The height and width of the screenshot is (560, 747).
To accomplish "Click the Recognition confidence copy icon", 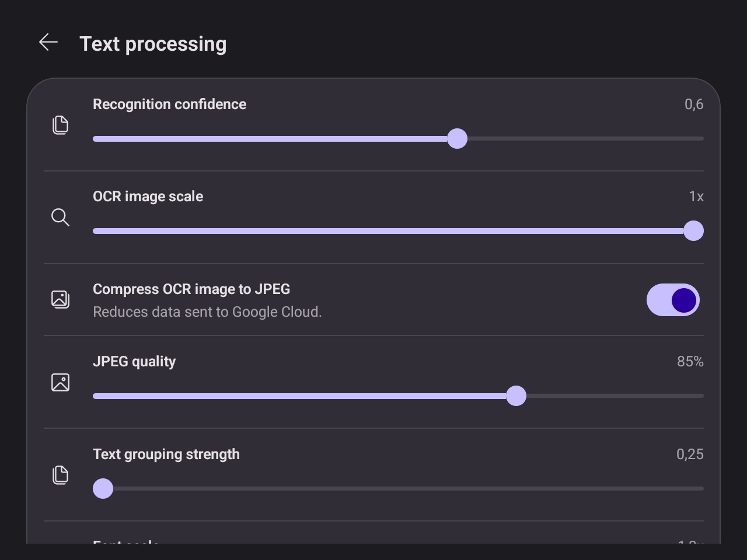I will (x=60, y=125).
